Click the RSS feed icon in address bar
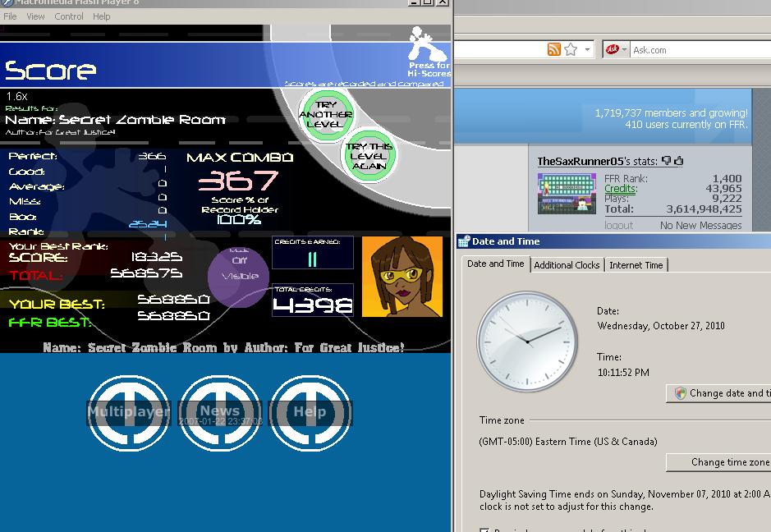 tap(554, 49)
